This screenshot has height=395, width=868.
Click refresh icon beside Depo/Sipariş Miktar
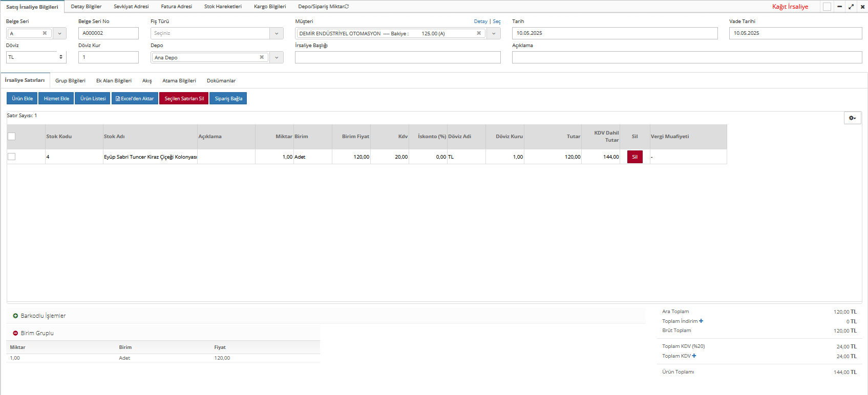(347, 7)
